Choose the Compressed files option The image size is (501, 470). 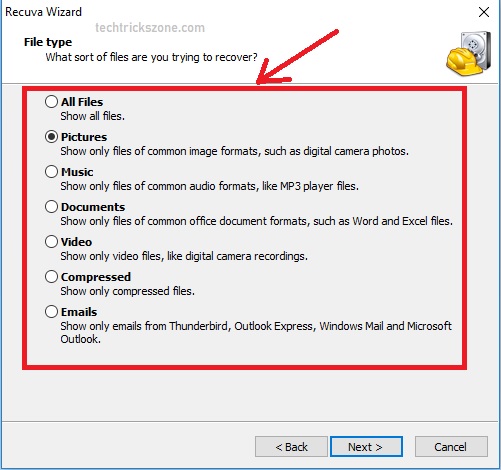pos(51,277)
